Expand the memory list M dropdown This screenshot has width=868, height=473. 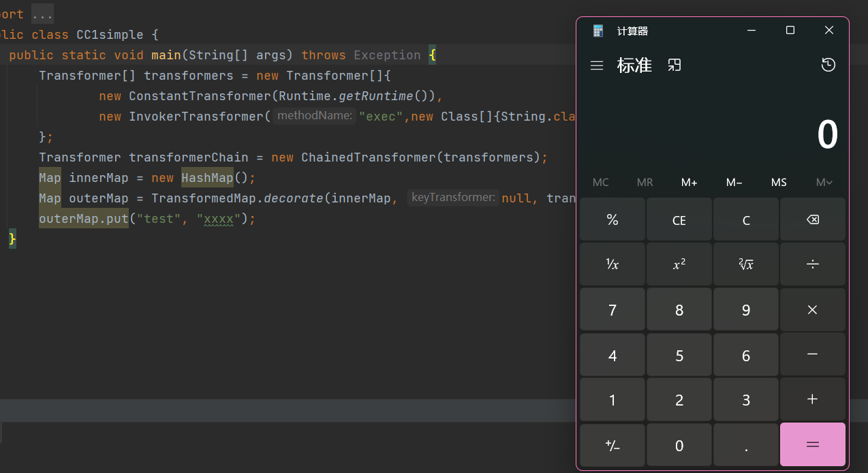(824, 182)
